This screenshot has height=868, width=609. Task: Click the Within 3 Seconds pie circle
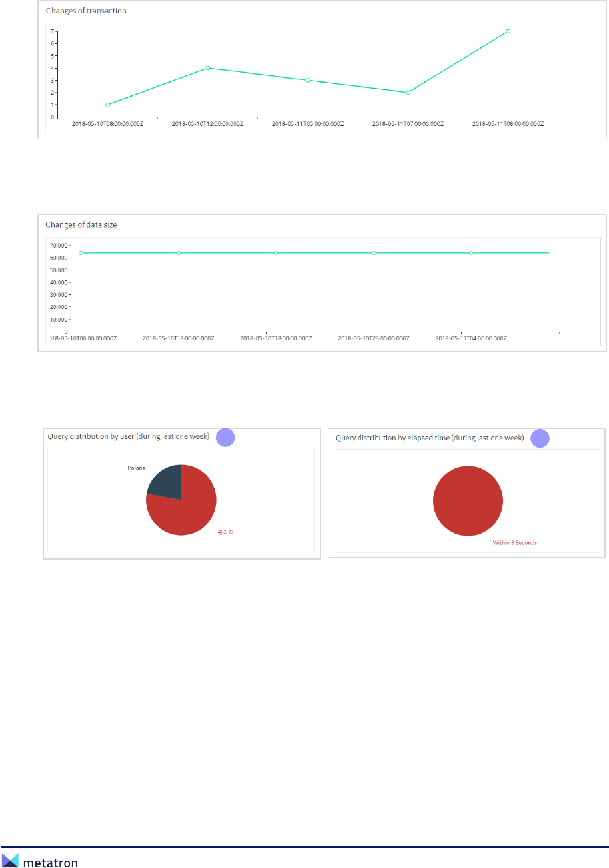(x=468, y=501)
